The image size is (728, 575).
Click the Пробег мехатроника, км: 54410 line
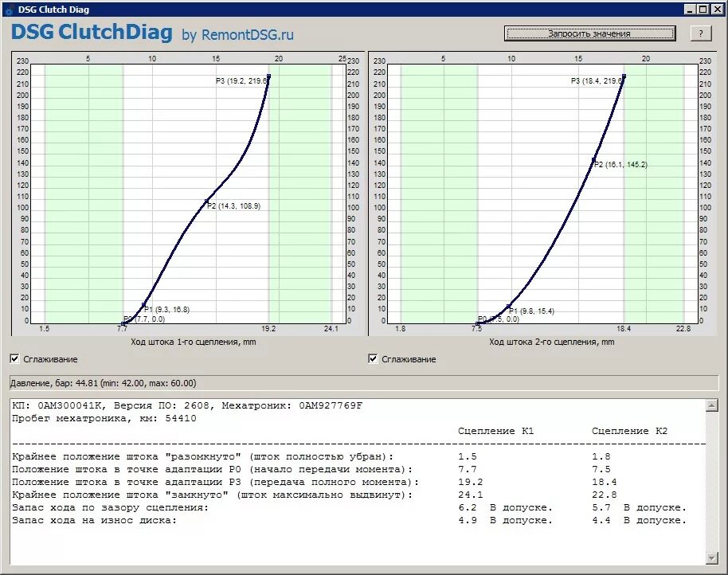[x=104, y=419]
